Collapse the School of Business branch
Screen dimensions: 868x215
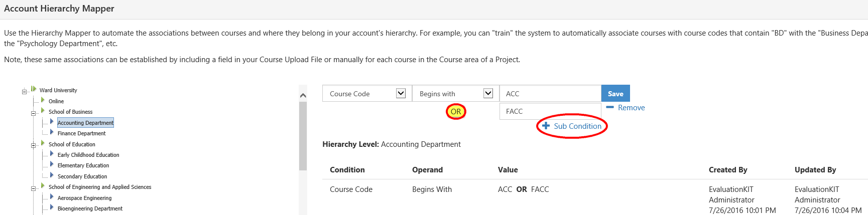click(x=34, y=113)
